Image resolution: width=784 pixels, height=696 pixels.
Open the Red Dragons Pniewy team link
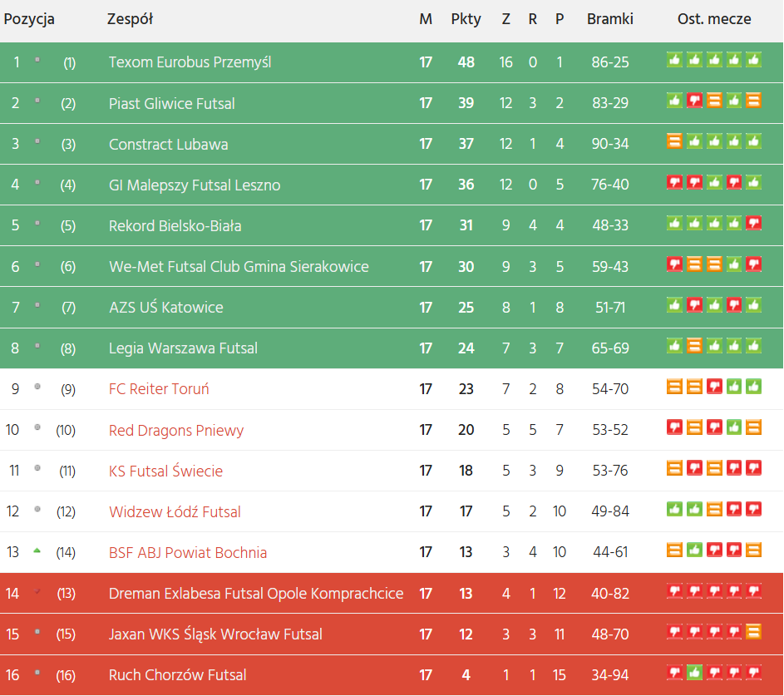click(176, 430)
